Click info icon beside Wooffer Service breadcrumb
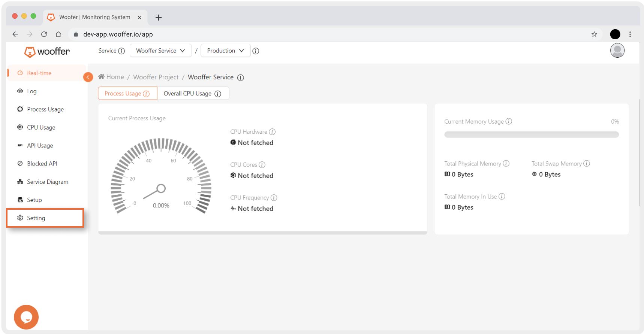Screen dimensions: 644x334 coord(241,78)
